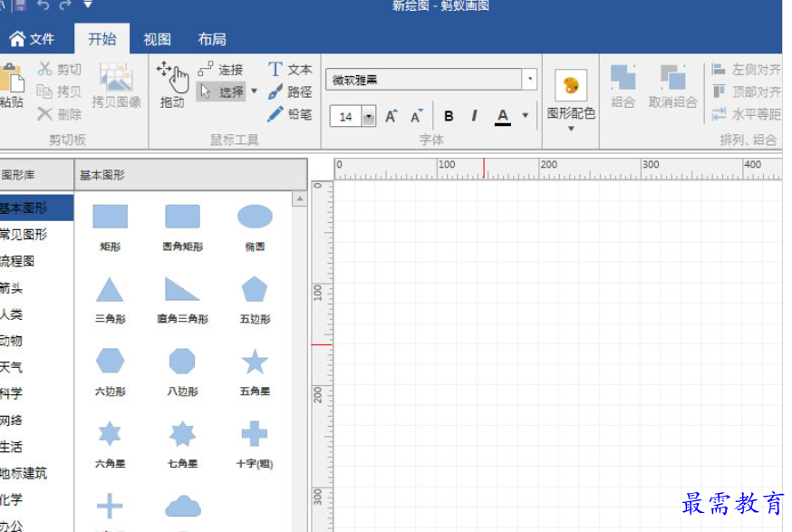
Task: Pick the Rectangle (矩形) shape
Action: pos(111,217)
